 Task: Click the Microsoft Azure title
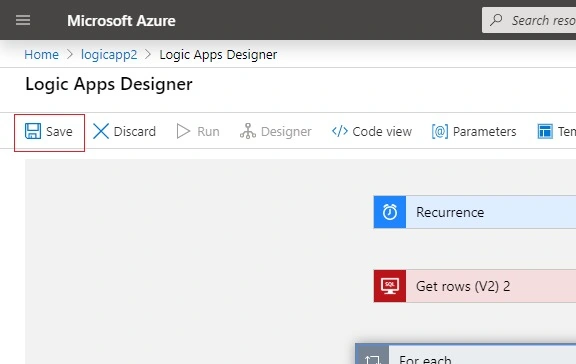pyautogui.click(x=121, y=21)
